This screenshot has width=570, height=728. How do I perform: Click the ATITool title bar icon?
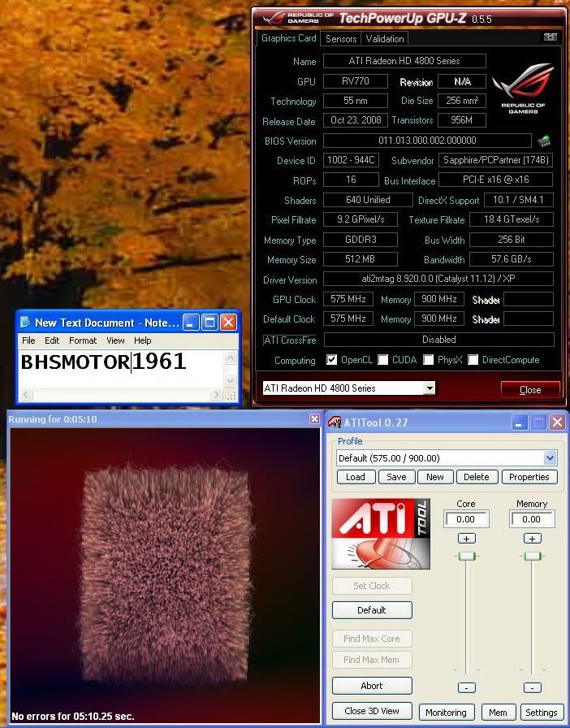tap(335, 422)
